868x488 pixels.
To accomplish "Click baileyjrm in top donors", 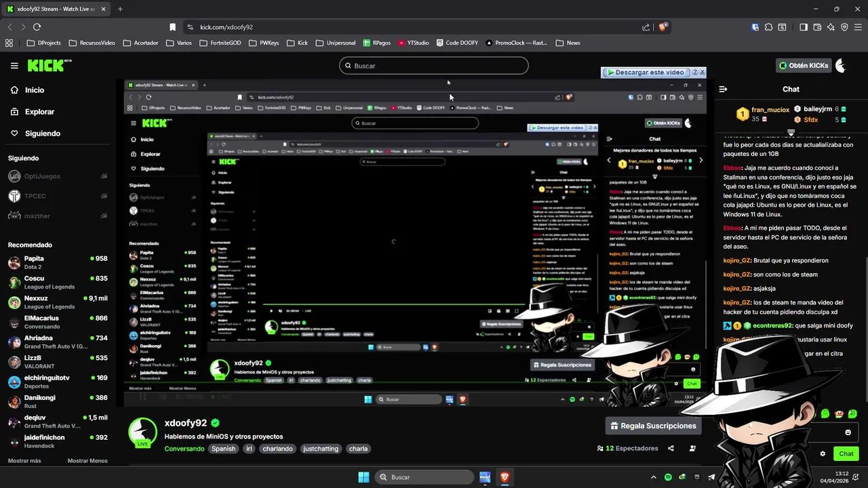I will click(818, 109).
